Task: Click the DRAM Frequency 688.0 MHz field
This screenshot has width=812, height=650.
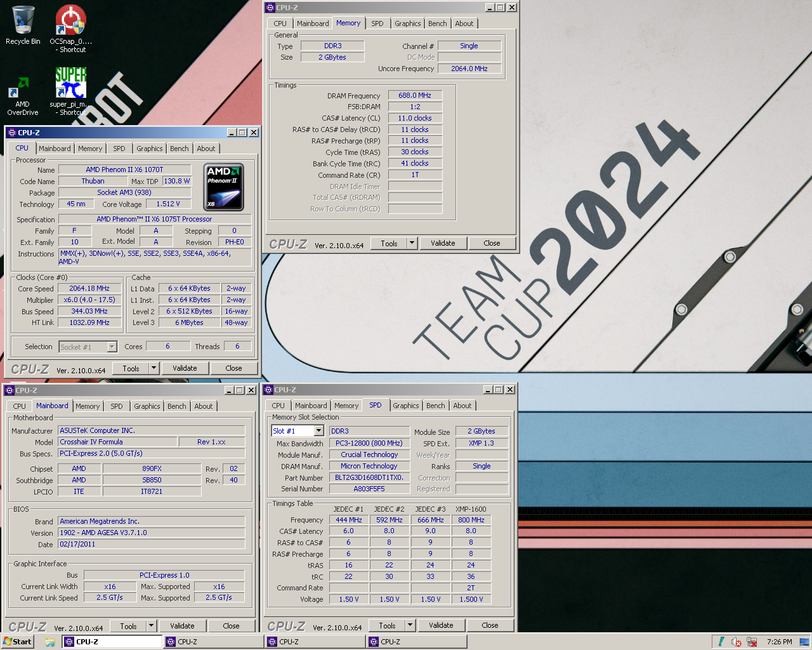Action: [x=415, y=95]
